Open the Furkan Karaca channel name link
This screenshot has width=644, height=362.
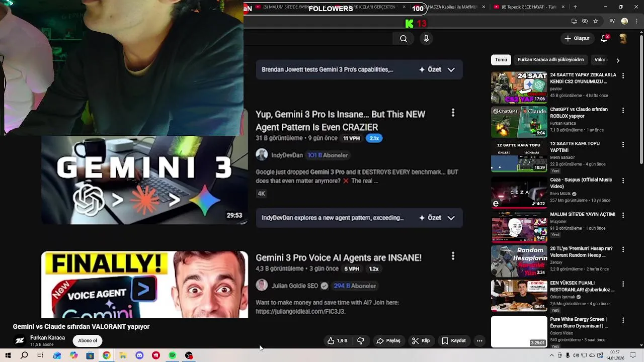[x=47, y=338]
